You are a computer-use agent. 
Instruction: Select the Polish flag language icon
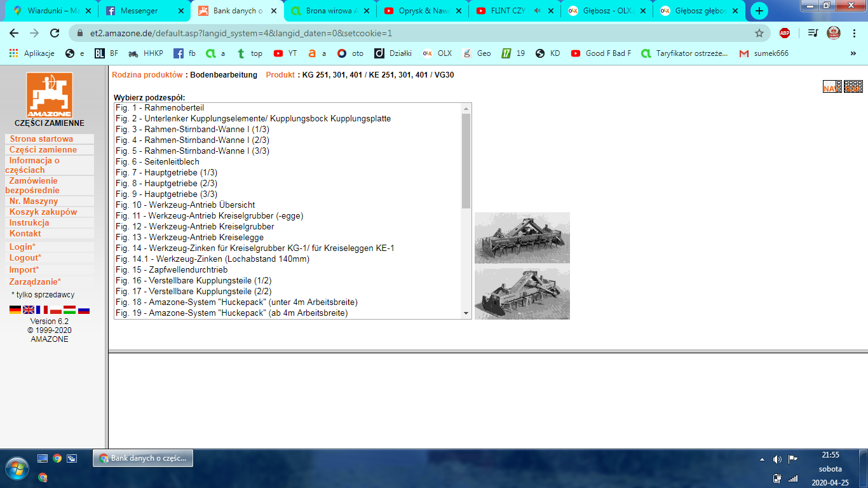pos(56,310)
